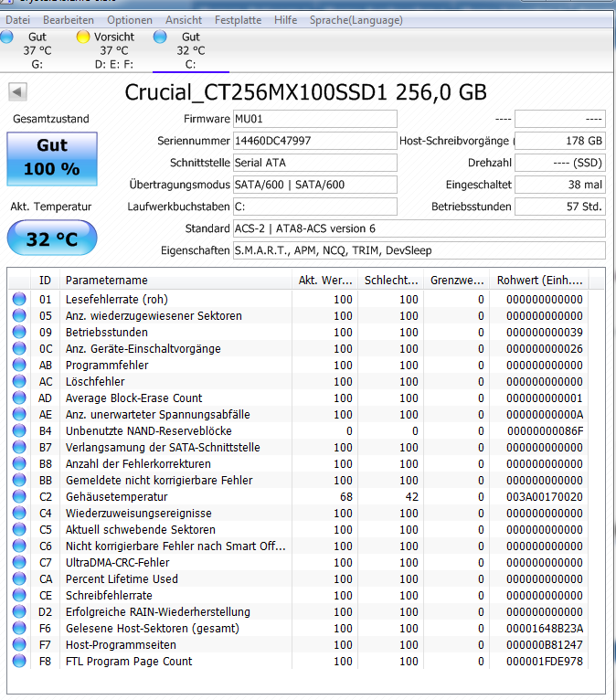Click Standard field ACS-2 | ATA8-ACS version 6
616x700 pixels.
[420, 228]
